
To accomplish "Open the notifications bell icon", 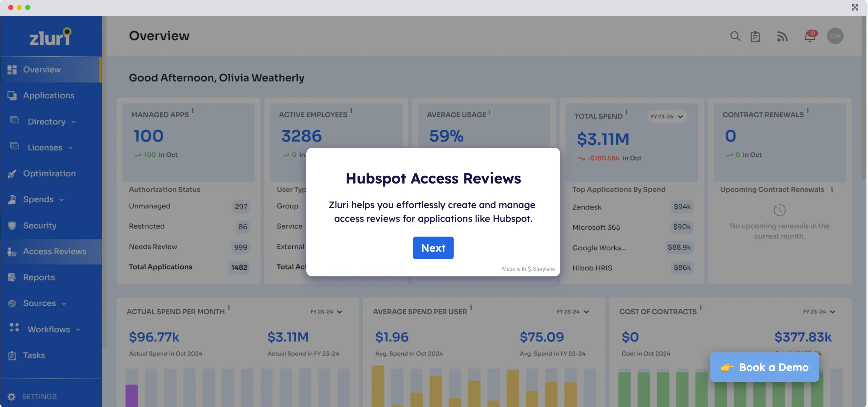I will (810, 36).
